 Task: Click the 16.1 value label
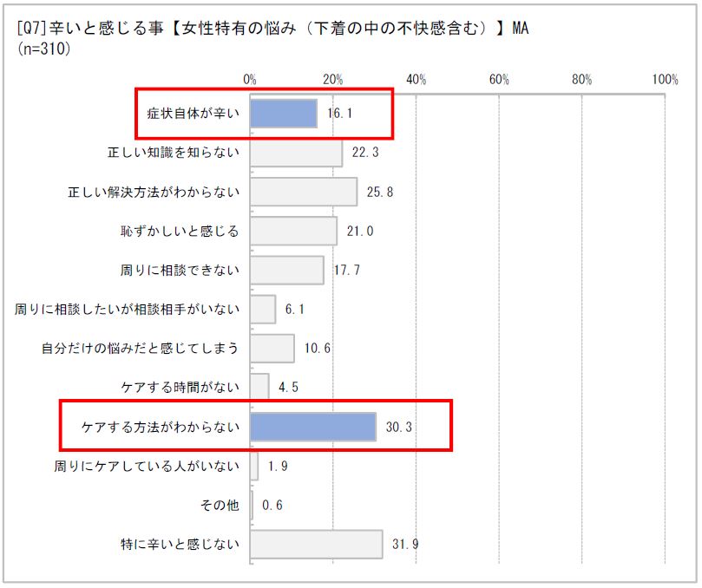coord(340,114)
